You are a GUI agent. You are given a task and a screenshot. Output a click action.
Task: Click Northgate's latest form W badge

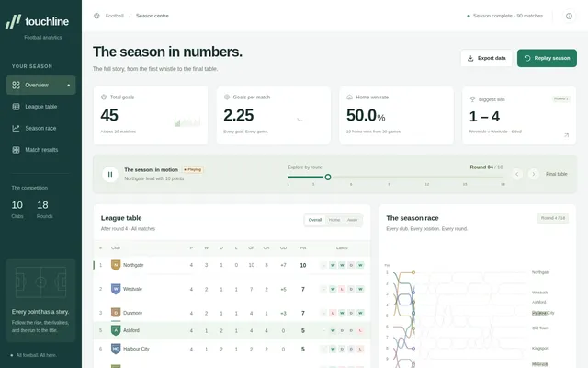[360, 265]
